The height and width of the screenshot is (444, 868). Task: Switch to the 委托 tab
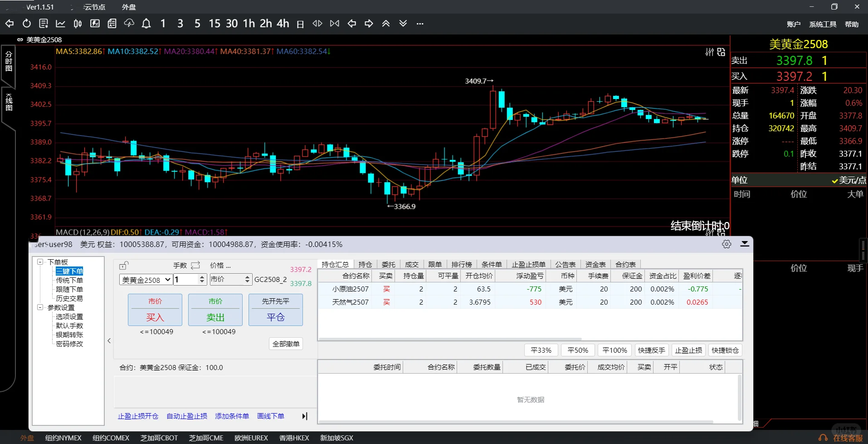[388, 264]
